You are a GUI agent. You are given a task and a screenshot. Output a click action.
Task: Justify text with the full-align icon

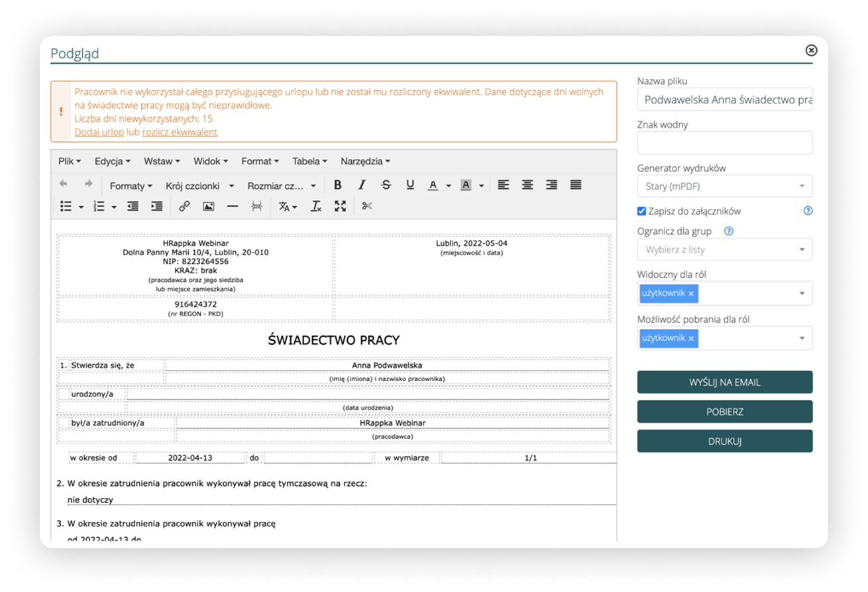tap(576, 186)
